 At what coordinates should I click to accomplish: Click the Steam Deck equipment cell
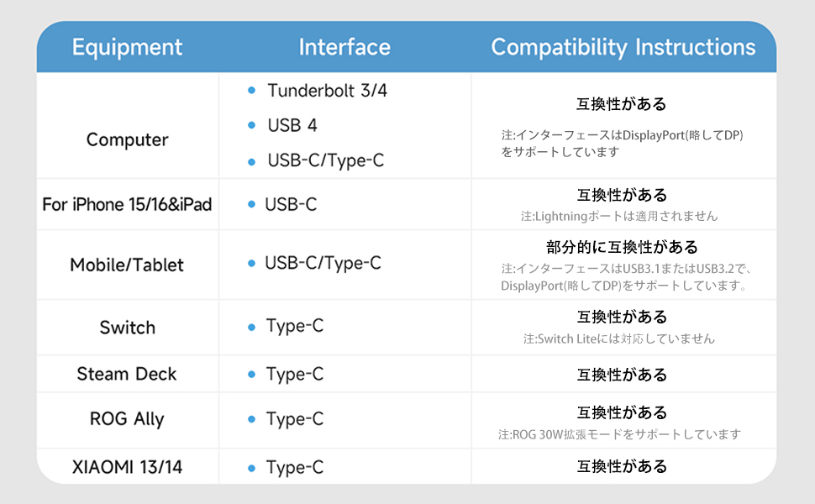pyautogui.click(x=127, y=374)
